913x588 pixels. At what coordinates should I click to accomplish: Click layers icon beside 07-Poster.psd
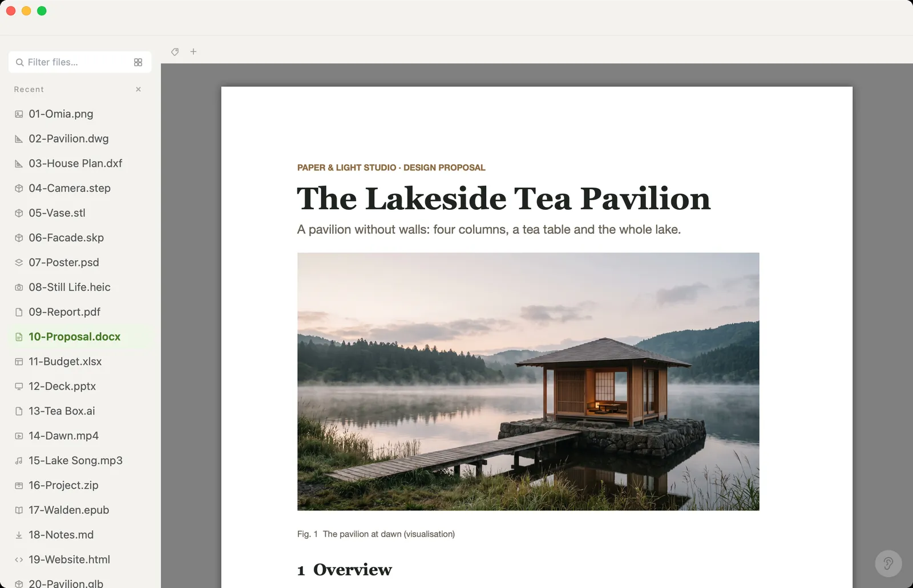[x=19, y=262]
